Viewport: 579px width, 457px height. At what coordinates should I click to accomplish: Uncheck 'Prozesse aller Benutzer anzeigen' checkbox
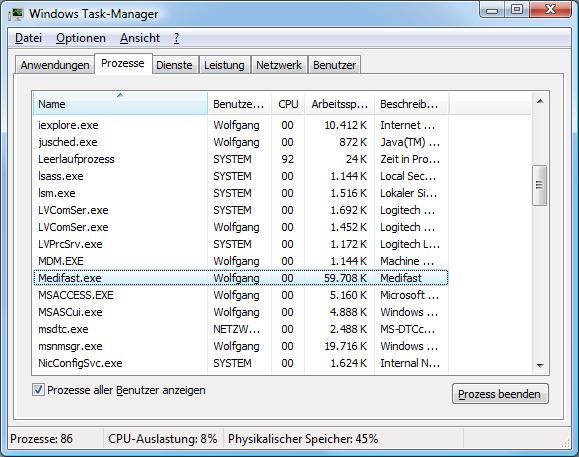[x=38, y=390]
